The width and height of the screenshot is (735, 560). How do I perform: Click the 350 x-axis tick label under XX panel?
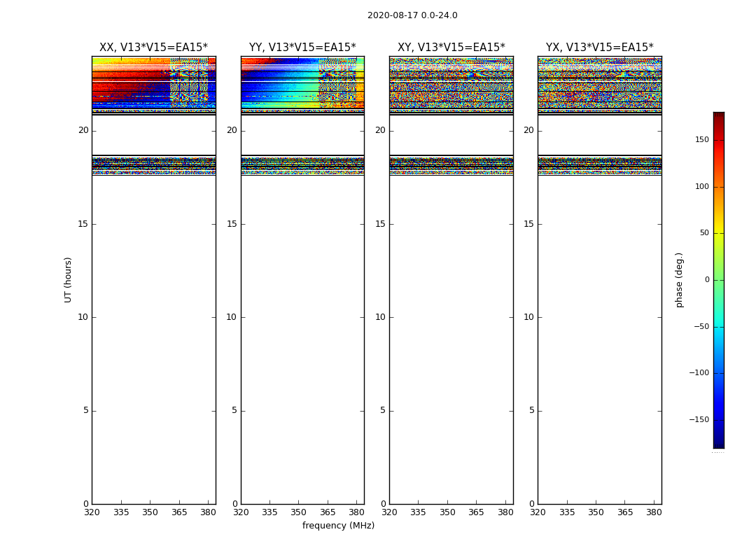(x=150, y=512)
